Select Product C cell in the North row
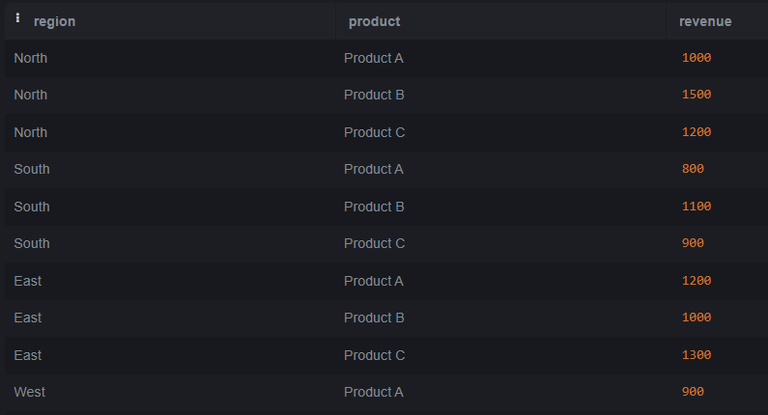This screenshot has height=415, width=768. [374, 132]
